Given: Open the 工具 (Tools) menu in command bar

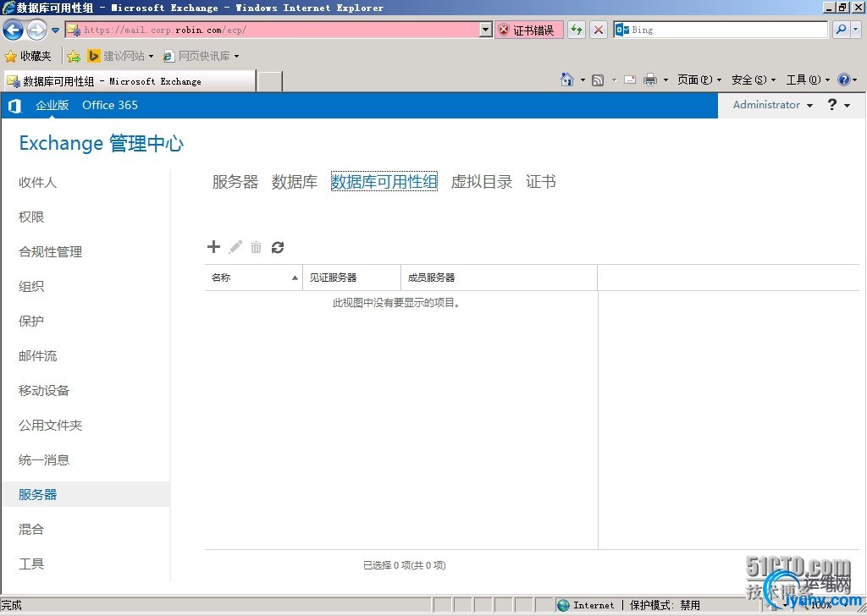Looking at the screenshot, I should [x=808, y=80].
